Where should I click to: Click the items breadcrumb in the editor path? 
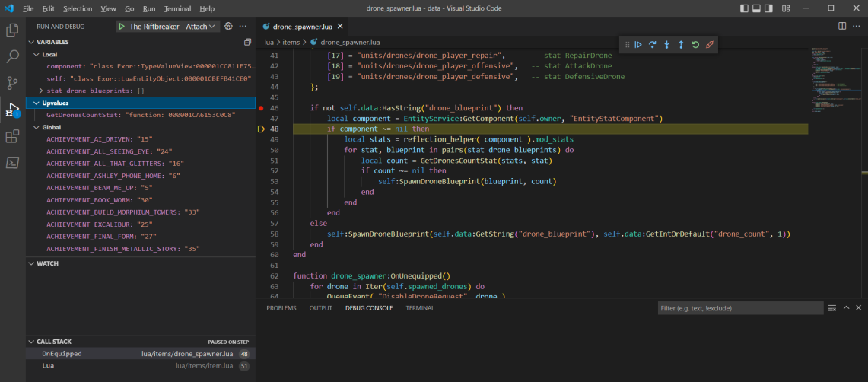point(291,42)
